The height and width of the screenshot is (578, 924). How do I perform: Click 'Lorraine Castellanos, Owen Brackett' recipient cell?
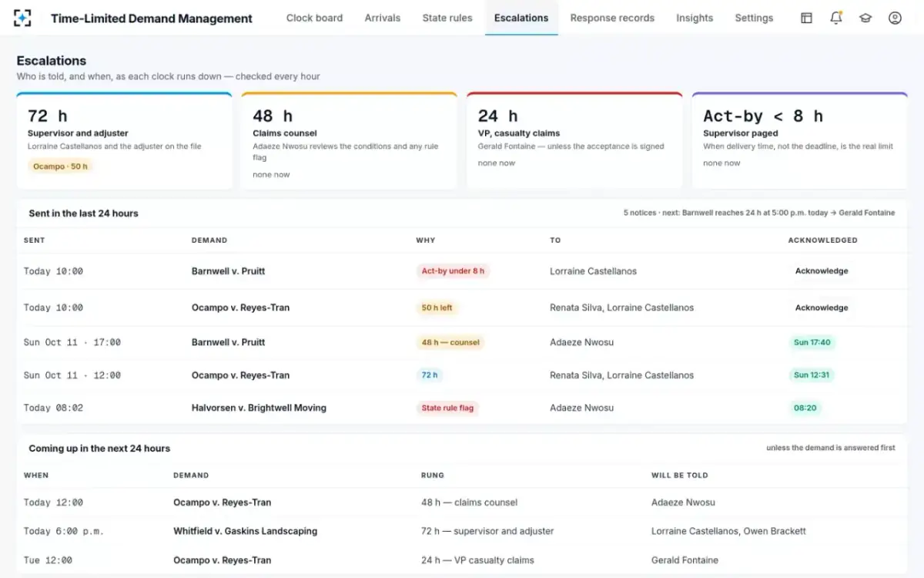point(728,531)
